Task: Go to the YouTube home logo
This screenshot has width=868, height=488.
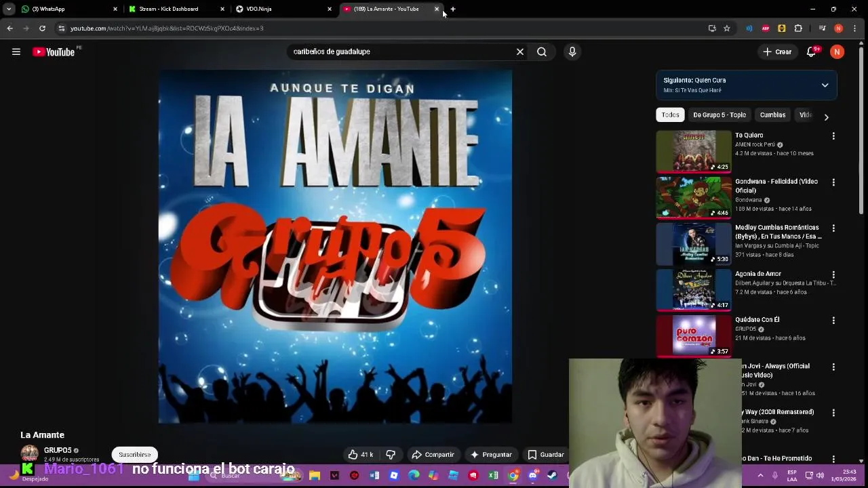Action: (x=54, y=52)
